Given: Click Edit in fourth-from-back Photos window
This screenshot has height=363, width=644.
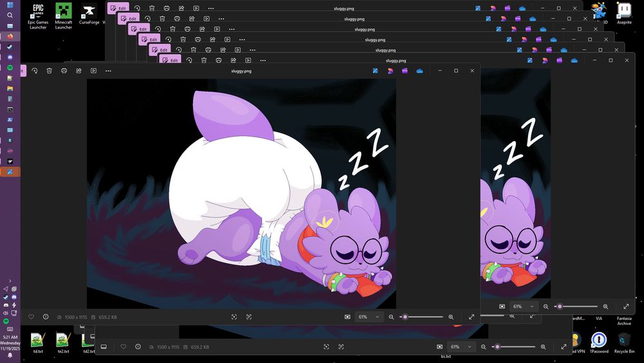Looking at the screenshot, I should [149, 39].
